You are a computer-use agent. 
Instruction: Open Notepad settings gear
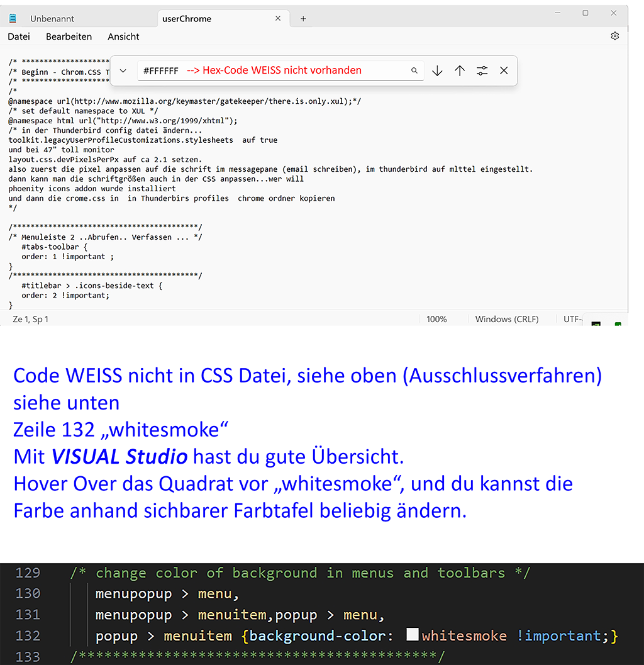click(615, 36)
